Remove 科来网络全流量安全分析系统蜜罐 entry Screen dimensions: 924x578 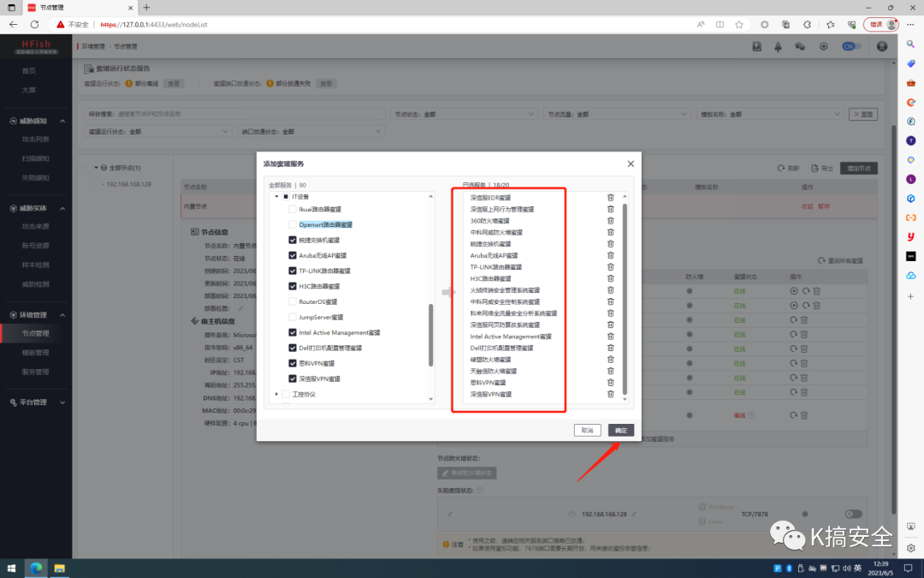coord(611,313)
